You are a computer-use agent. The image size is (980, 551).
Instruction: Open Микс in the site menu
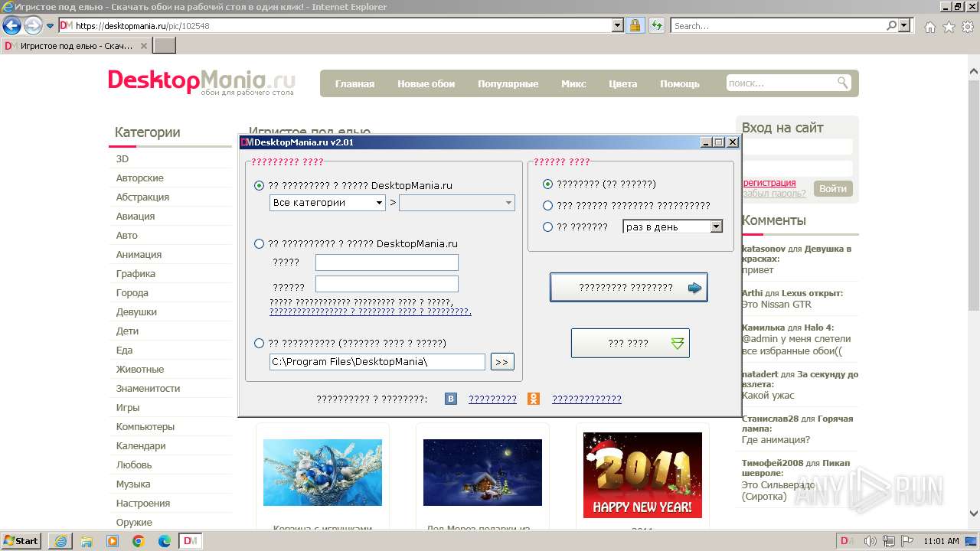[x=573, y=83]
